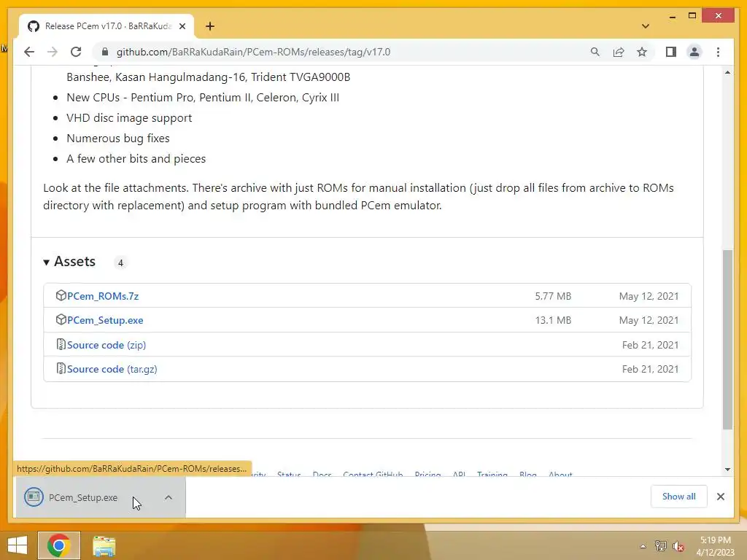Close the Release PCem v17.0 tab
The image size is (747, 560).
click(x=182, y=26)
